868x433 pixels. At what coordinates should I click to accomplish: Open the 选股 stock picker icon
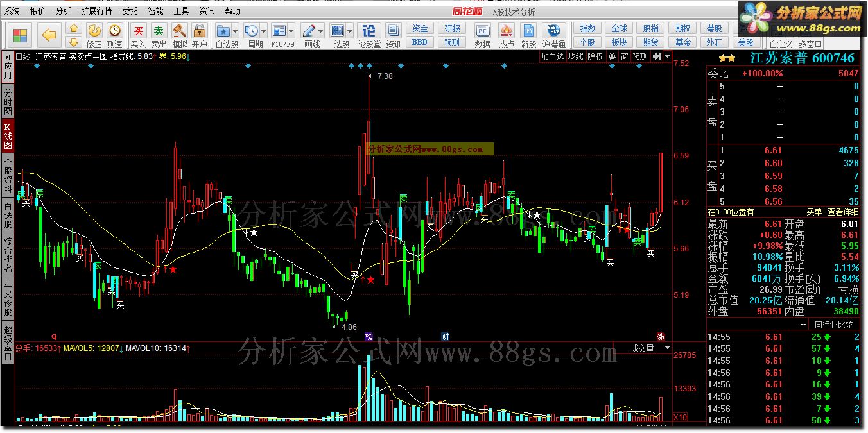(x=338, y=31)
